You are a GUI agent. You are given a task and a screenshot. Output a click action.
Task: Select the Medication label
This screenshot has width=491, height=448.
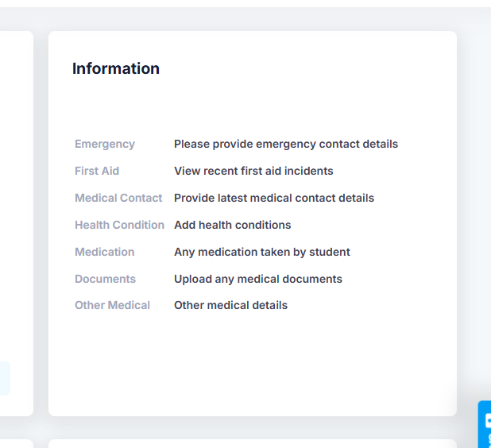105,252
